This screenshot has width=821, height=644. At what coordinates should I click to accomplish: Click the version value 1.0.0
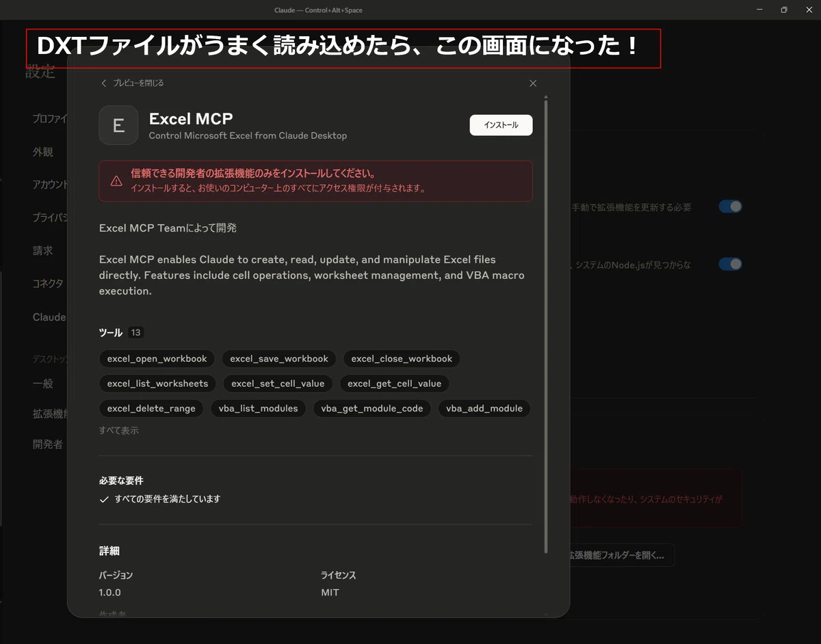pyautogui.click(x=110, y=593)
